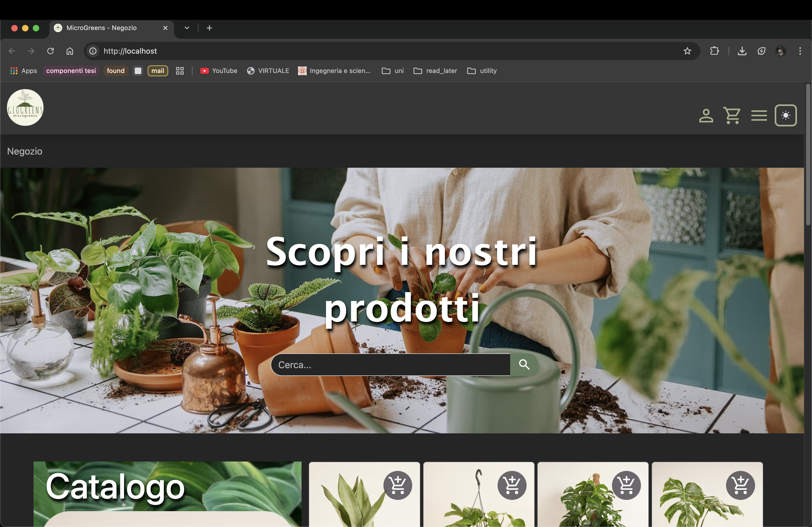Open the read_later bookmarks folder

pos(435,71)
